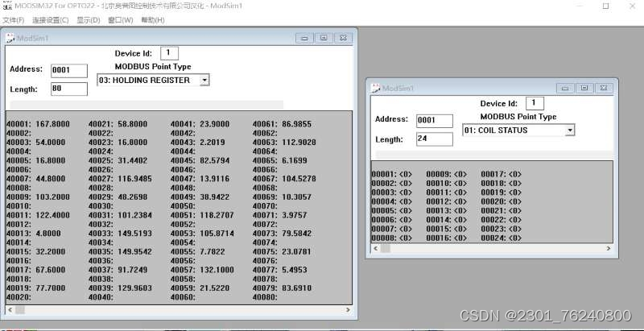This screenshot has width=644, height=331.
Task: Select register 40013 value 4.8000
Action: (x=48, y=234)
